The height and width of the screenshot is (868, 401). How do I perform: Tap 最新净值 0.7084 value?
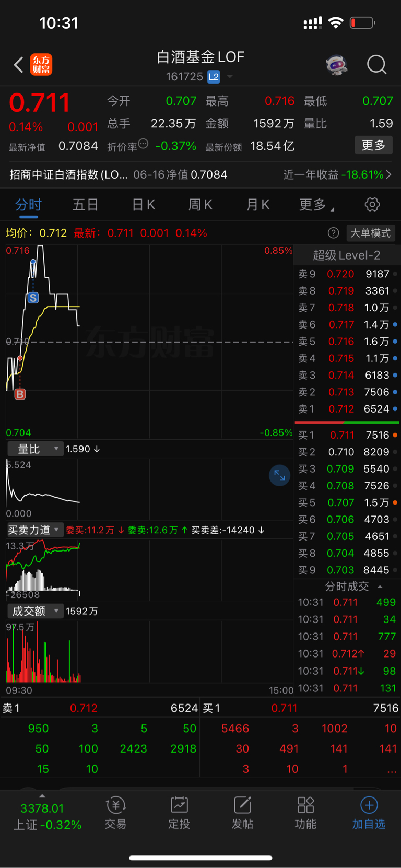click(x=78, y=146)
